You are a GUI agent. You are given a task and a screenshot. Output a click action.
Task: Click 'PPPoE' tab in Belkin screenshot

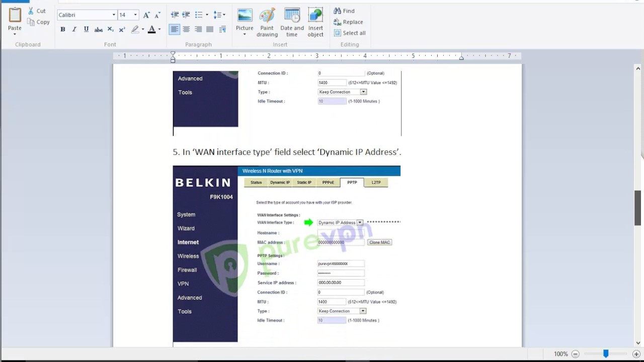pos(328,183)
